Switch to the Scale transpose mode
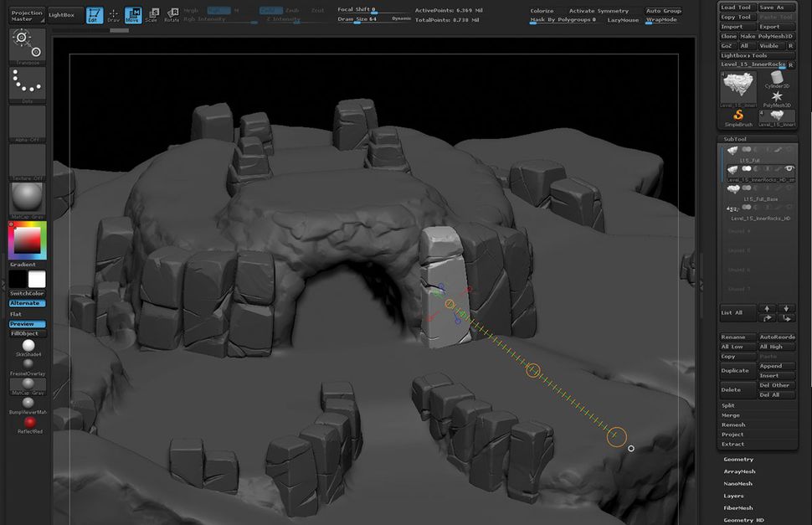 pos(153,14)
